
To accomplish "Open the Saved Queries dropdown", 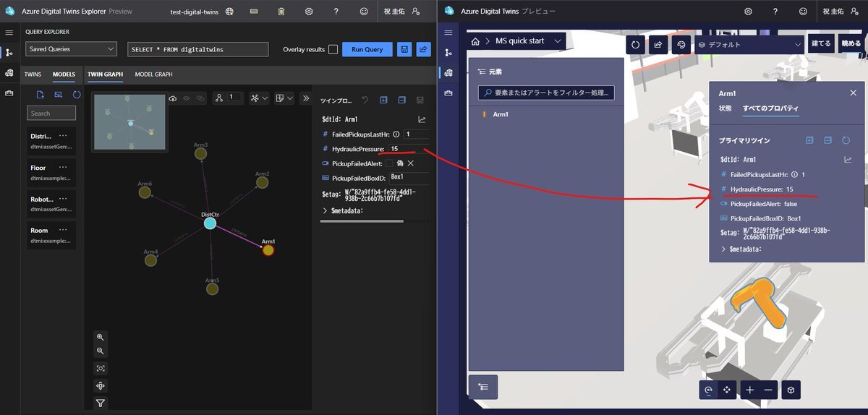I will [71, 49].
